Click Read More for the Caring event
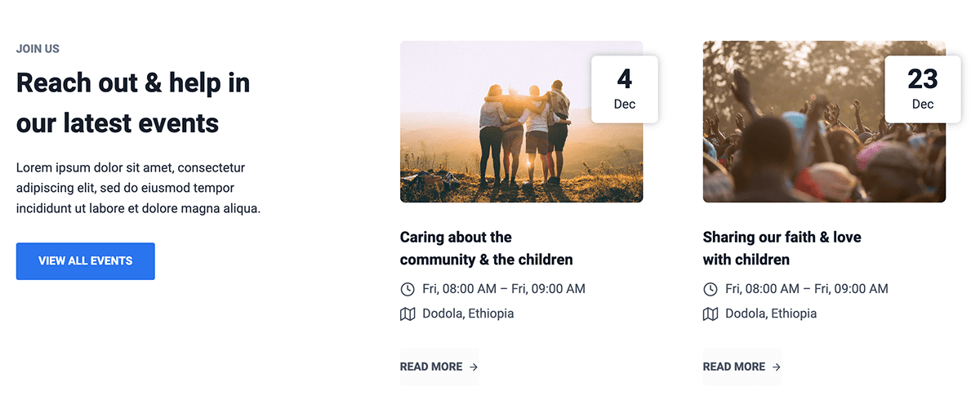Image resolution: width=980 pixels, height=409 pixels. click(431, 367)
